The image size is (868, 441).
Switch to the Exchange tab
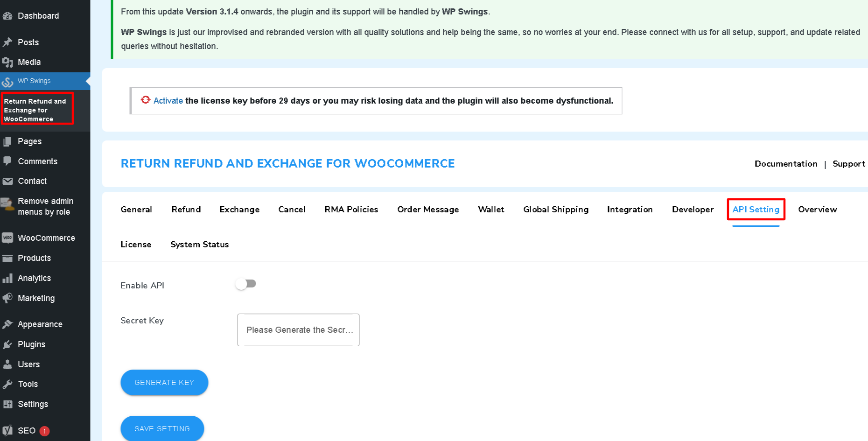(239, 210)
